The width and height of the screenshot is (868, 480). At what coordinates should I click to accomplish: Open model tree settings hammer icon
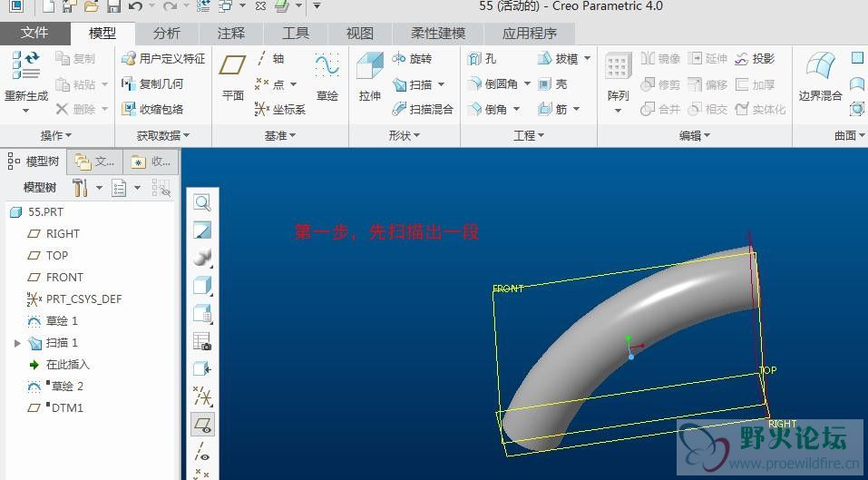80,188
